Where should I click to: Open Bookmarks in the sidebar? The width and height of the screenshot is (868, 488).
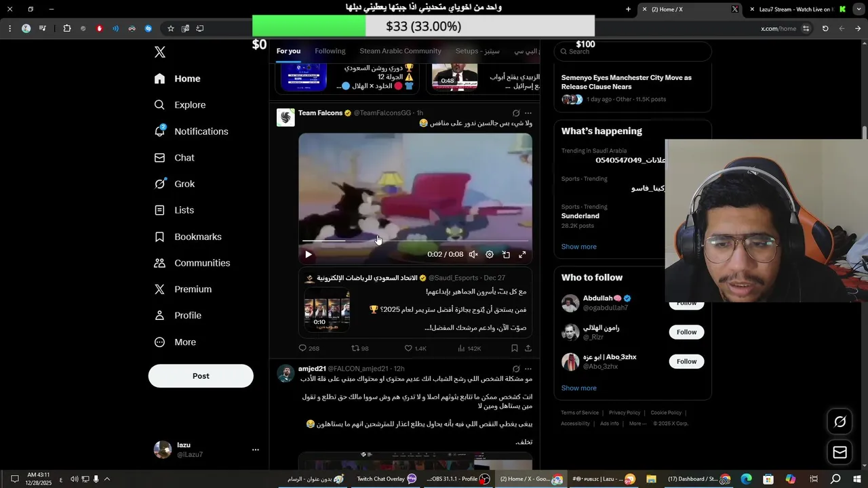[x=188, y=237]
